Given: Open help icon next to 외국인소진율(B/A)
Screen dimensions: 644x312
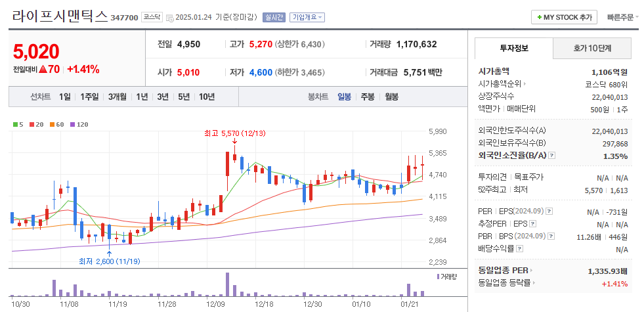Looking at the screenshot, I should (552, 156).
